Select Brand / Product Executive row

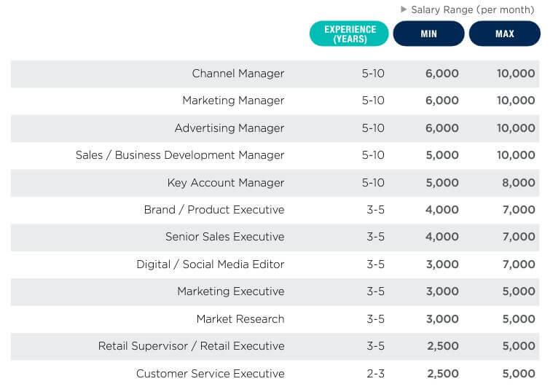[x=213, y=210]
